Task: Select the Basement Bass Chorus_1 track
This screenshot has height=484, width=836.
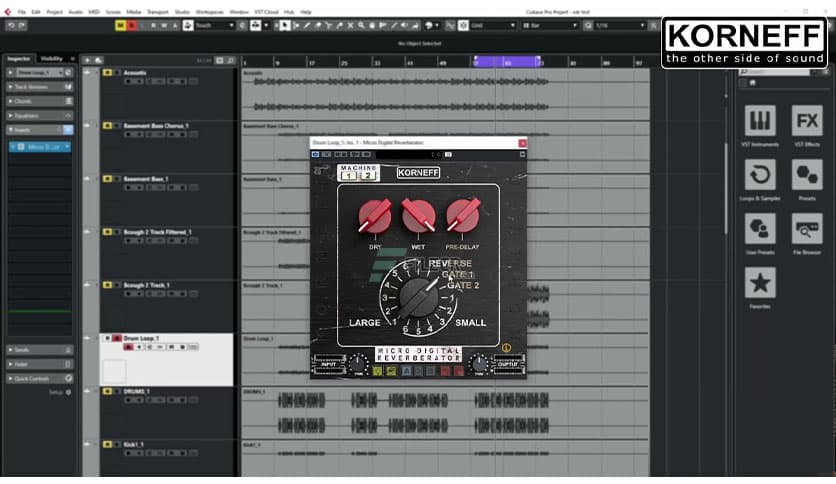Action: point(156,126)
